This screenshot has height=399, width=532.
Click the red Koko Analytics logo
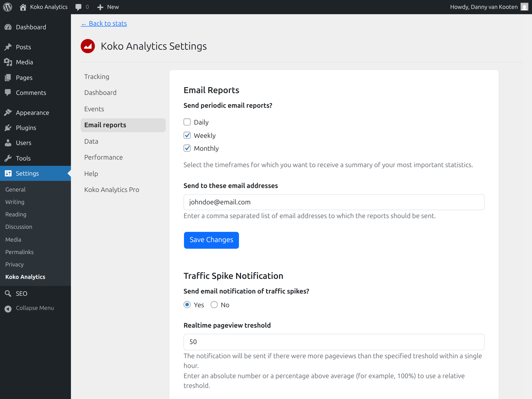[x=88, y=46]
